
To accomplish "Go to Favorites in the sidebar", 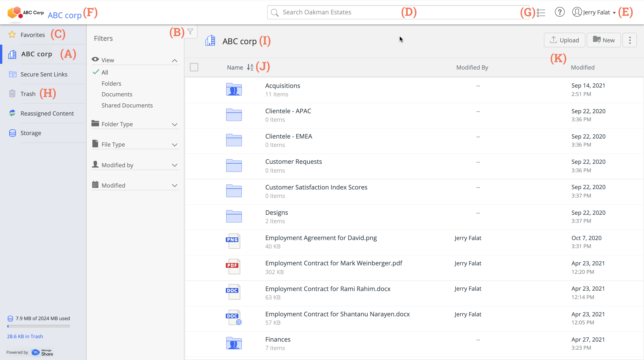I will click(x=33, y=35).
